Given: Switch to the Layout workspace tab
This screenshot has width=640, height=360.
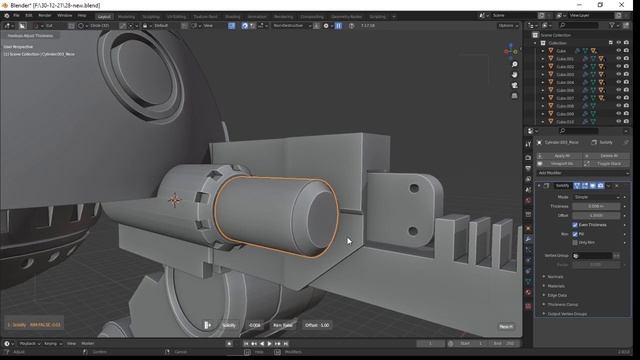Looking at the screenshot, I should [104, 17].
